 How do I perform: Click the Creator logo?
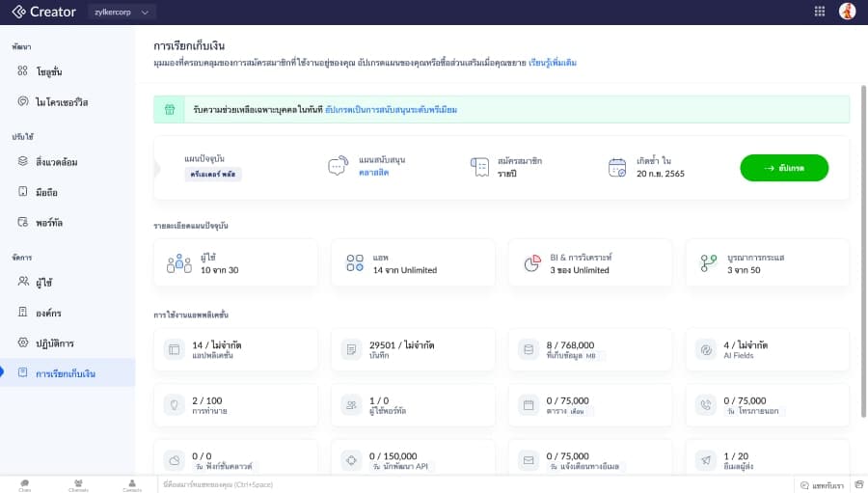(44, 12)
